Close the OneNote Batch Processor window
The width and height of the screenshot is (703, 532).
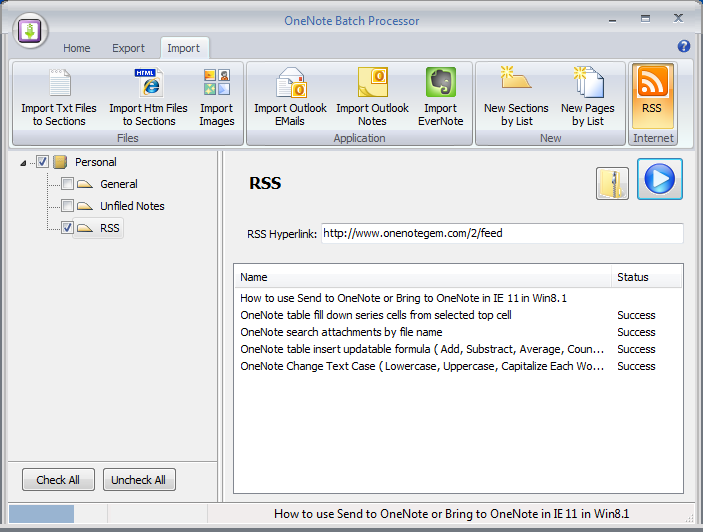(x=678, y=18)
